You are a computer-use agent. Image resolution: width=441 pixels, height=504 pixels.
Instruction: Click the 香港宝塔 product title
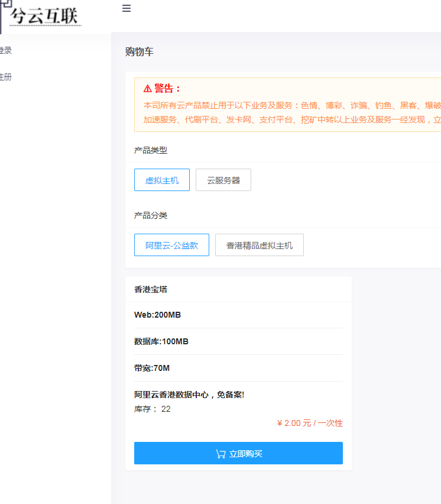151,289
